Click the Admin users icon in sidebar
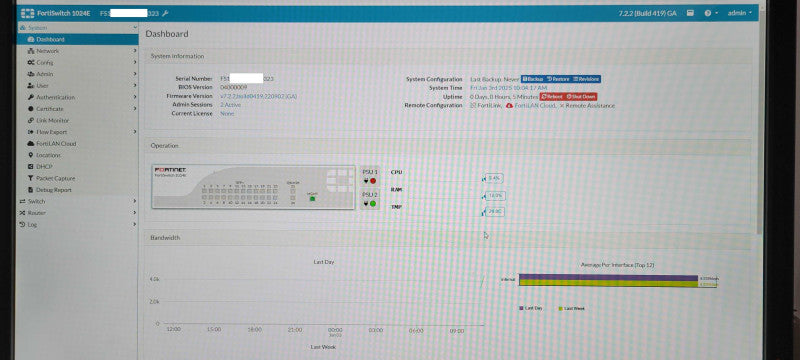The image size is (800, 360). pos(31,74)
